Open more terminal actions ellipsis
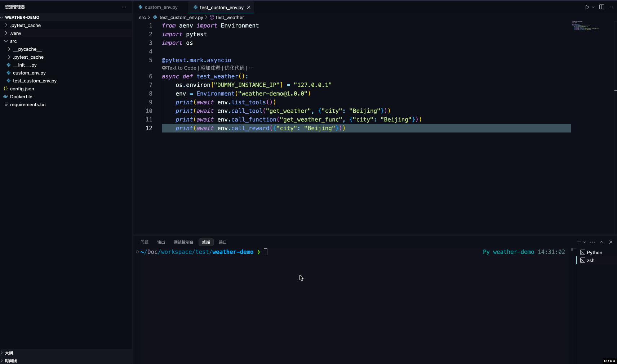 [x=592, y=242]
